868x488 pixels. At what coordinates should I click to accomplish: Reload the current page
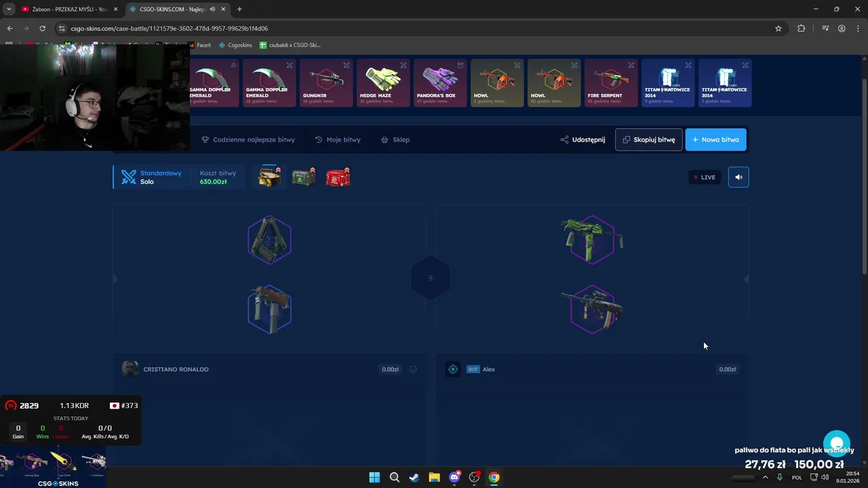[x=42, y=28]
